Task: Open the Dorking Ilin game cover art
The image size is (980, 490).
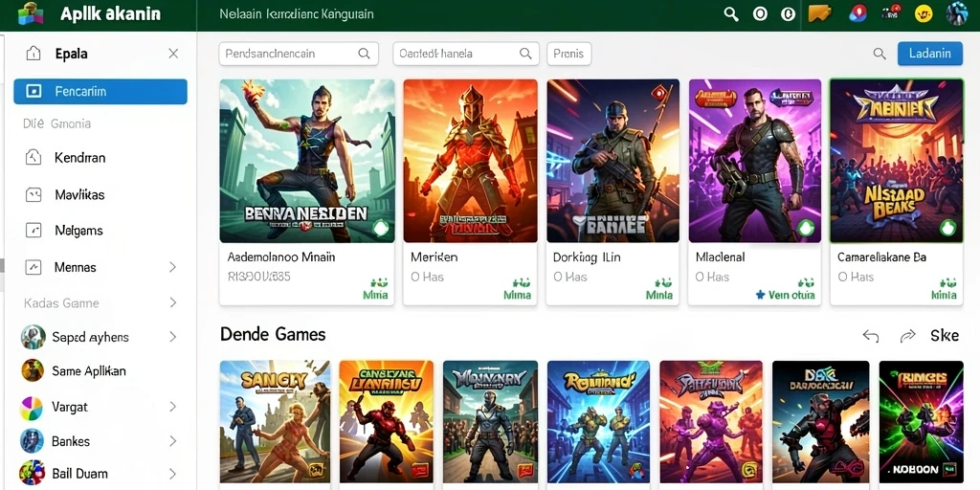Action: (612, 161)
